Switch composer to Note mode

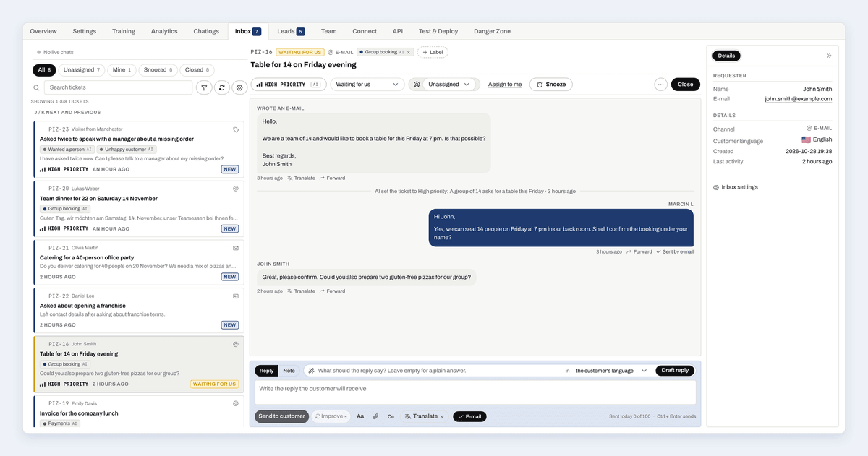(289, 371)
